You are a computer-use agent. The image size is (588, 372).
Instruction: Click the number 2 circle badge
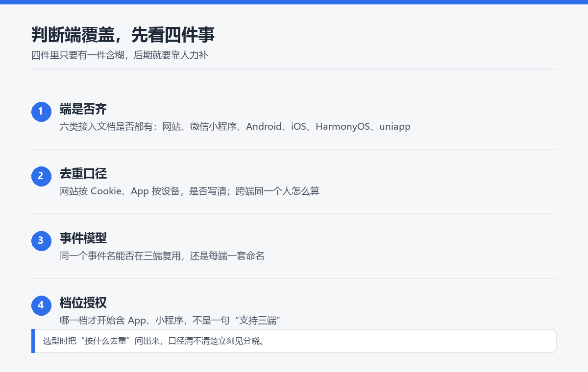[41, 176]
